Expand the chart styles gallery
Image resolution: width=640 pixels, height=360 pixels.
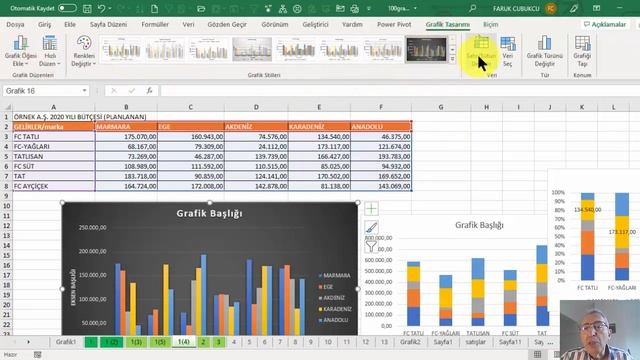pos(452,59)
